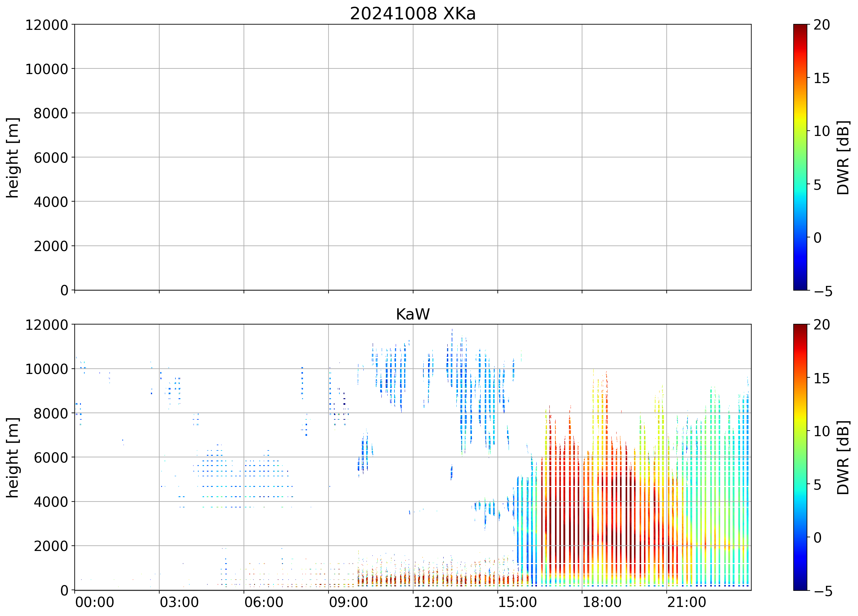Click the 20 tick on the top colorbar

(x=822, y=25)
